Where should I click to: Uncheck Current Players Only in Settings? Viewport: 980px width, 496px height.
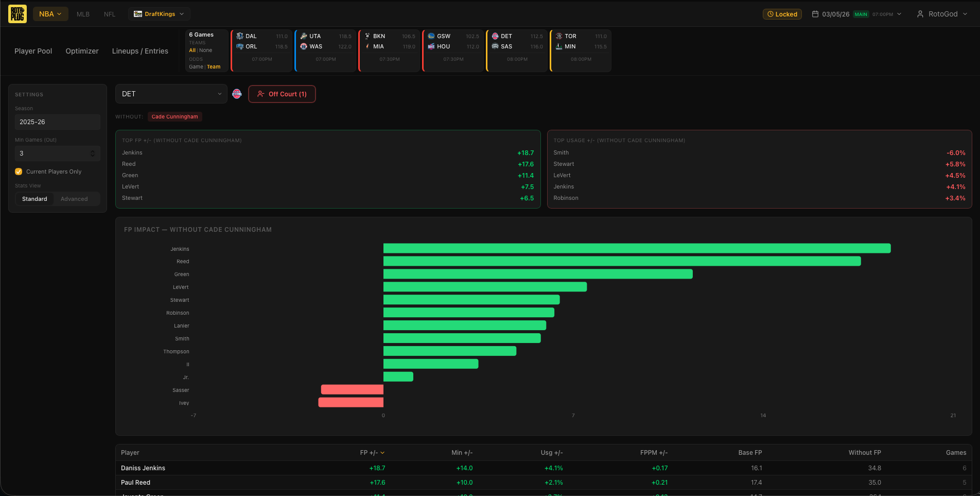19,172
